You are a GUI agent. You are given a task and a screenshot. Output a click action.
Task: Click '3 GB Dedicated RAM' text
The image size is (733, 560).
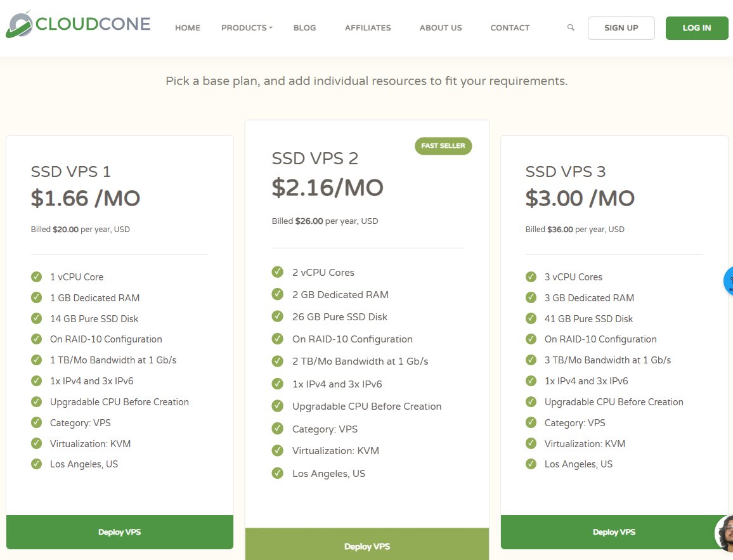pos(590,298)
